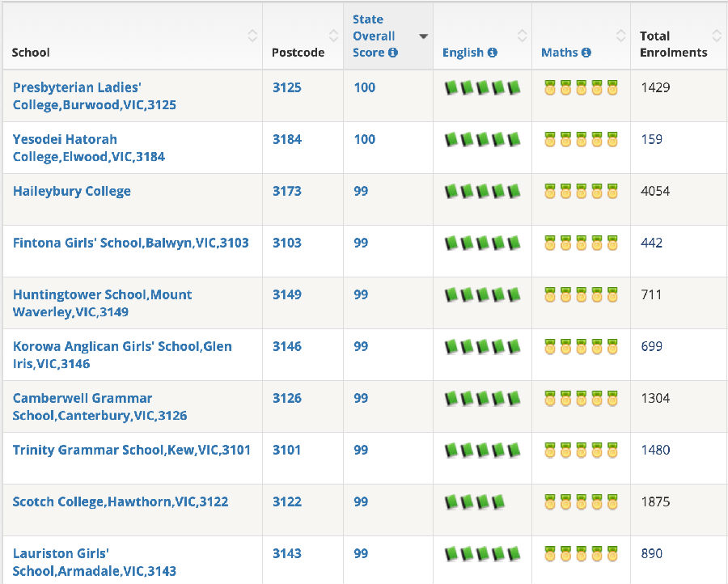Viewport: 728px width, 584px height.
Task: Click English book rating for Trinity Grammar School
Action: (482, 450)
